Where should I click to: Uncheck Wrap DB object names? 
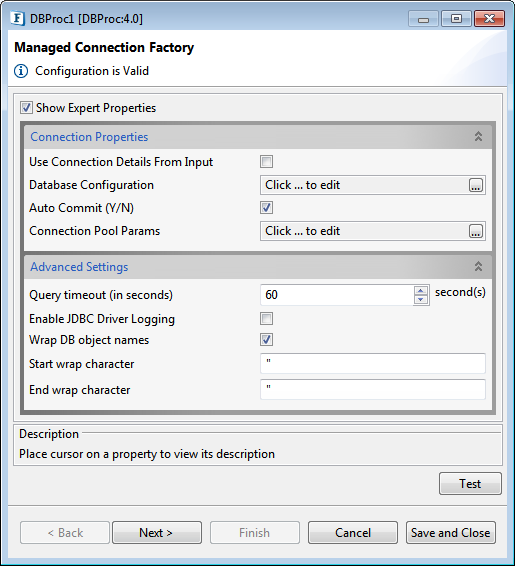click(x=266, y=340)
